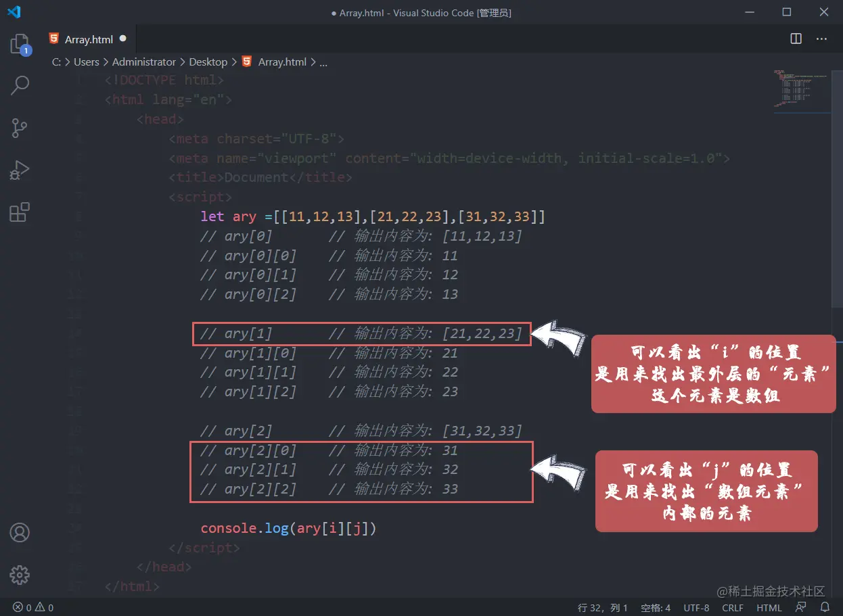Minimize the Visual Studio Code window
The height and width of the screenshot is (616, 843).
tap(749, 11)
